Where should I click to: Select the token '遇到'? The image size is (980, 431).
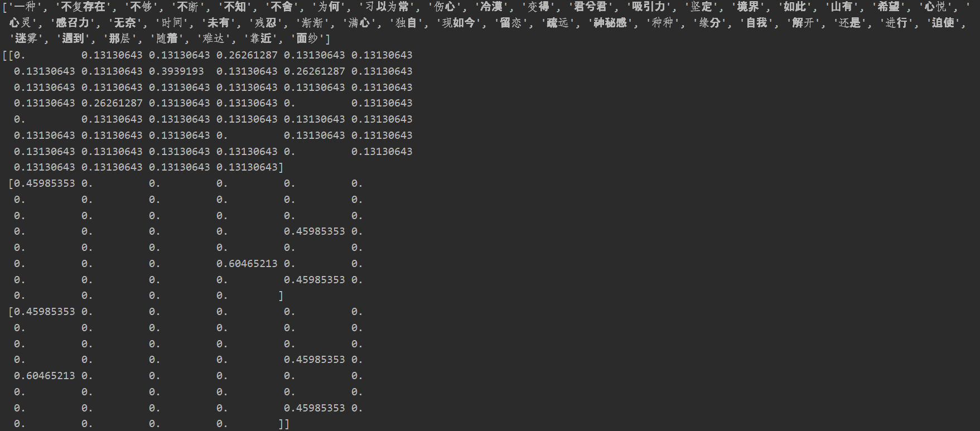click(x=72, y=38)
